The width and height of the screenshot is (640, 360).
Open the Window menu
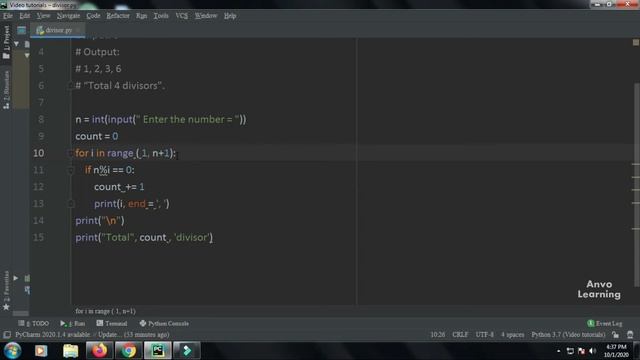click(x=206, y=16)
